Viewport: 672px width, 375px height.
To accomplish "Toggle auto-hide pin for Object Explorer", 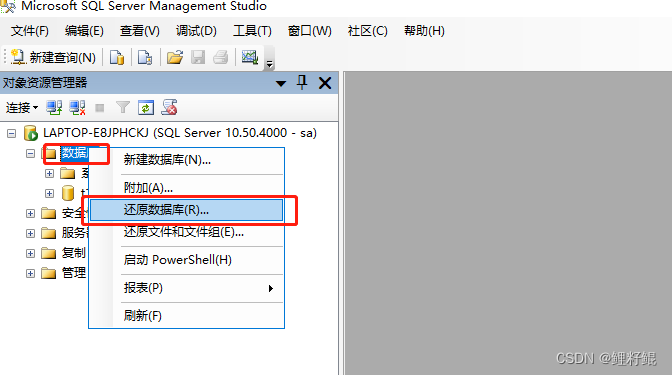I will pos(302,82).
